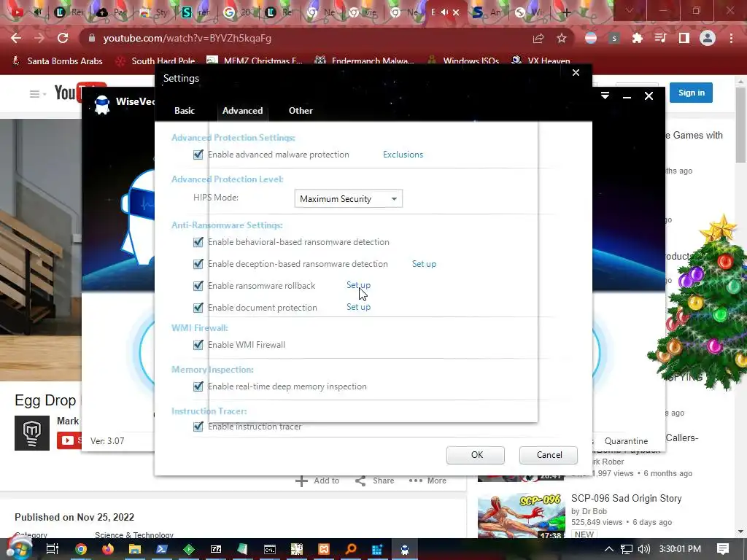Open Set up for ransomware rollback
This screenshot has height=560, width=747.
click(x=358, y=285)
